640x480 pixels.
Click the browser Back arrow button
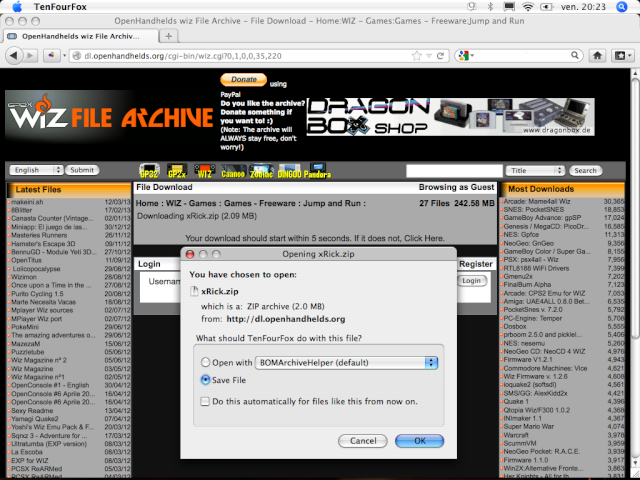click(14, 56)
